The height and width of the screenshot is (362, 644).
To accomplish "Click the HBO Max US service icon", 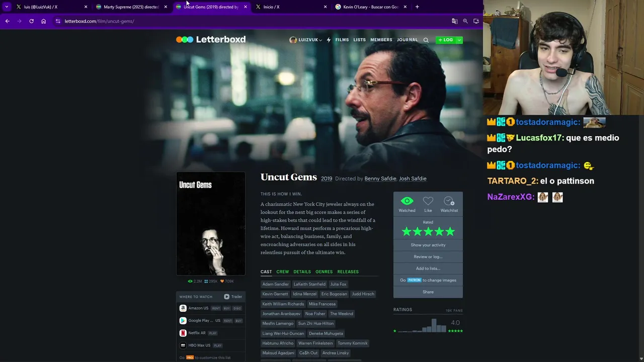I will [183, 345].
